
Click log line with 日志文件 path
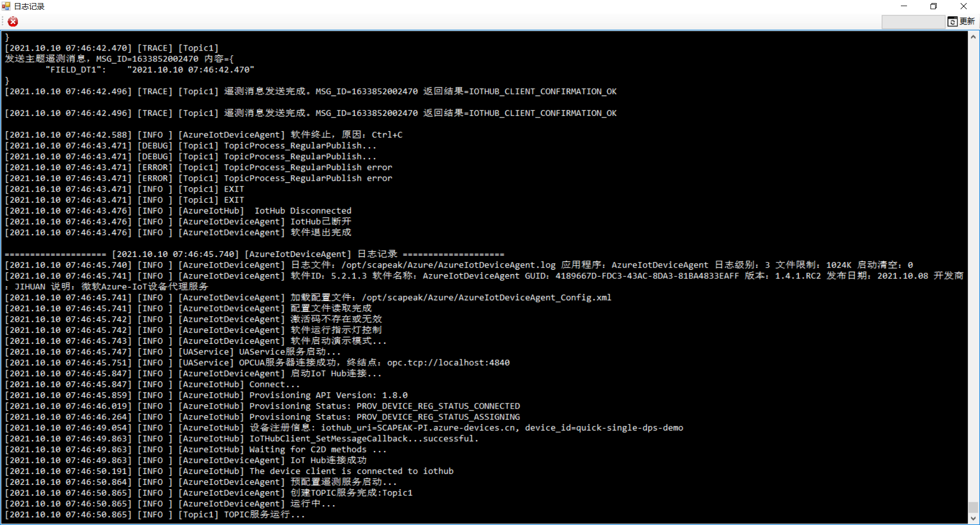click(459, 265)
